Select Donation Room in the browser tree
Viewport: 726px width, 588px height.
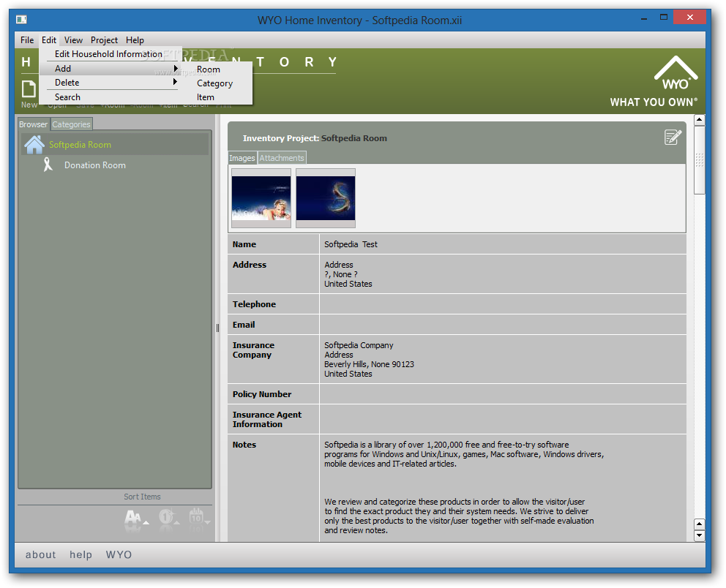click(x=95, y=165)
